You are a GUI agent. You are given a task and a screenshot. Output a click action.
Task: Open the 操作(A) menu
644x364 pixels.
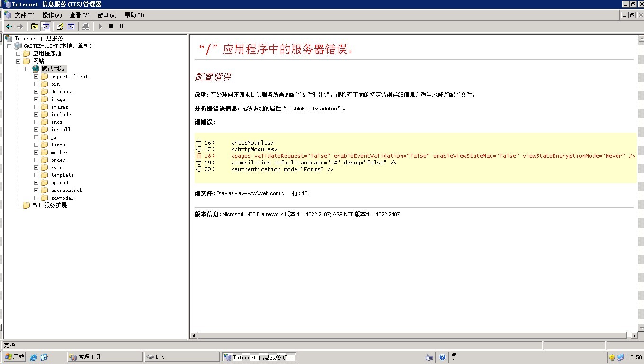point(52,15)
